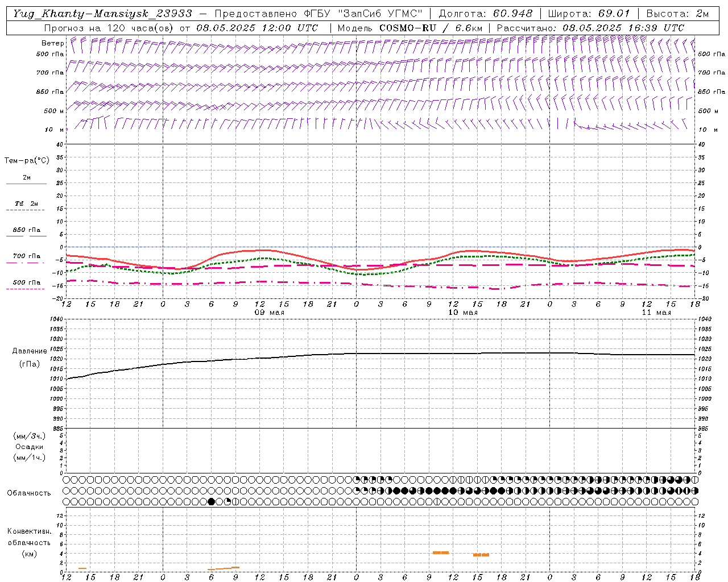This screenshot has height=582, width=728.
Task: Click the altitude label Высота: 2м
Action: tap(678, 14)
